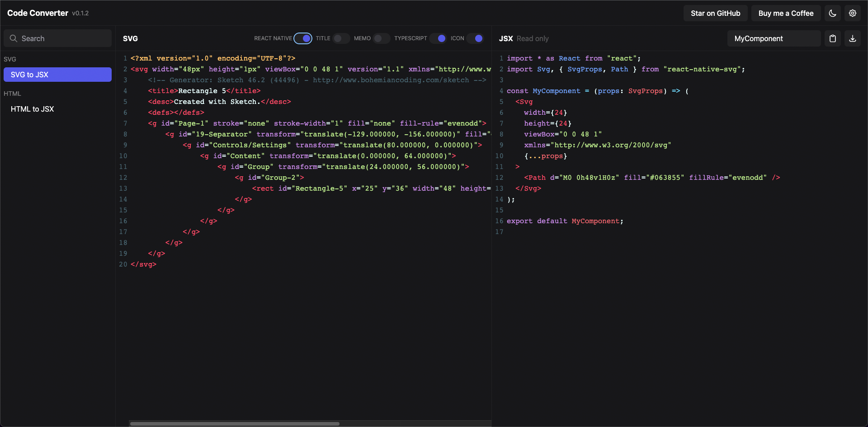Open the HTML to JSX converter
Viewport: 868px width, 427px height.
tap(33, 109)
